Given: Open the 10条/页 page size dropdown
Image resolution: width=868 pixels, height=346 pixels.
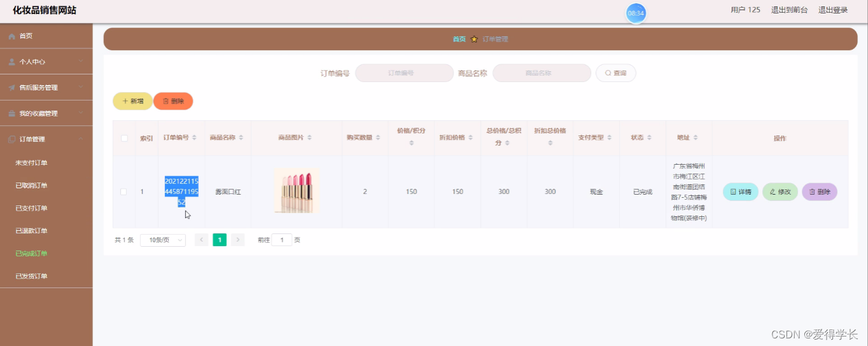Looking at the screenshot, I should [x=163, y=240].
